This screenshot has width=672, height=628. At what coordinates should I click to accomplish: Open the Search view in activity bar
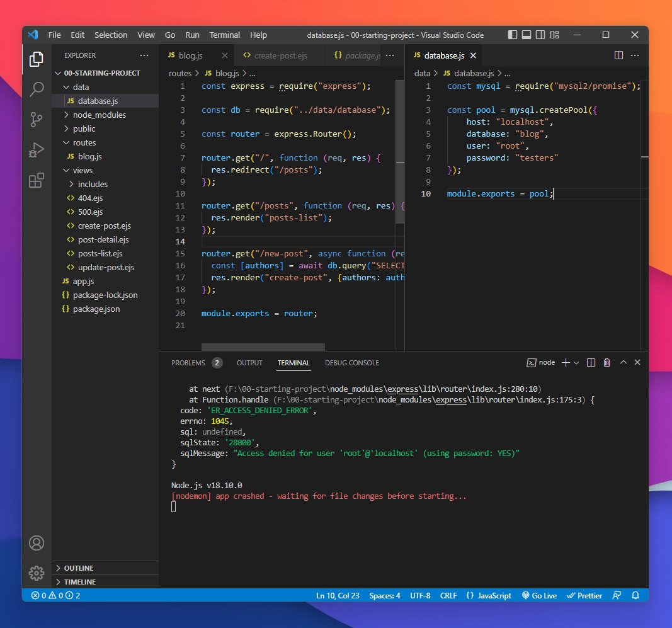(x=37, y=89)
